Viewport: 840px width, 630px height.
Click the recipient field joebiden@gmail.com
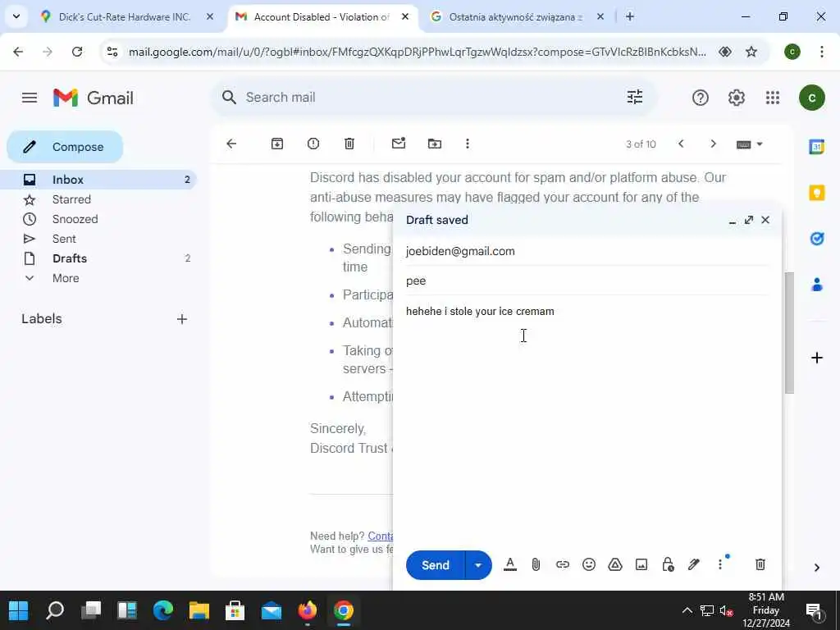[x=587, y=251]
